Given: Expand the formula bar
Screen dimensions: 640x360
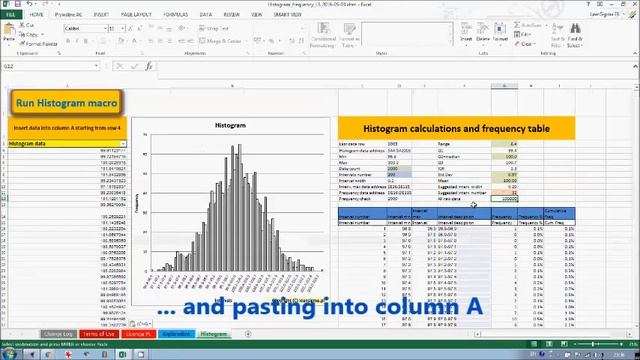Looking at the screenshot, I should [x=635, y=66].
